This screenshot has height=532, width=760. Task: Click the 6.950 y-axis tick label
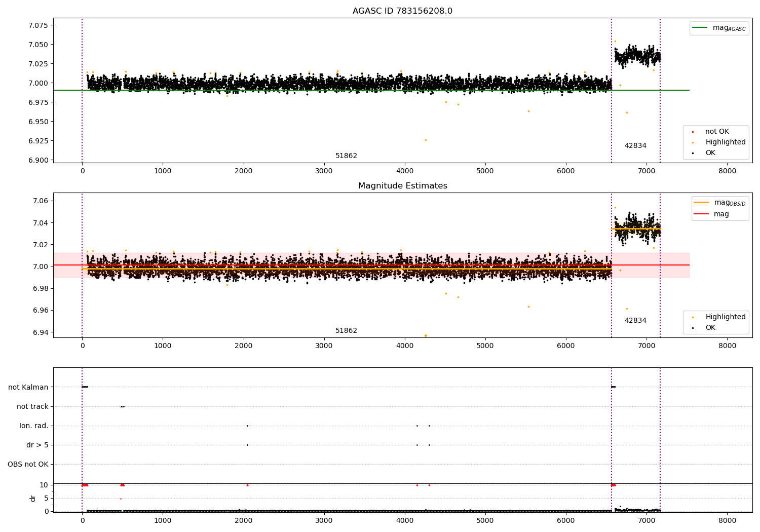(x=38, y=122)
